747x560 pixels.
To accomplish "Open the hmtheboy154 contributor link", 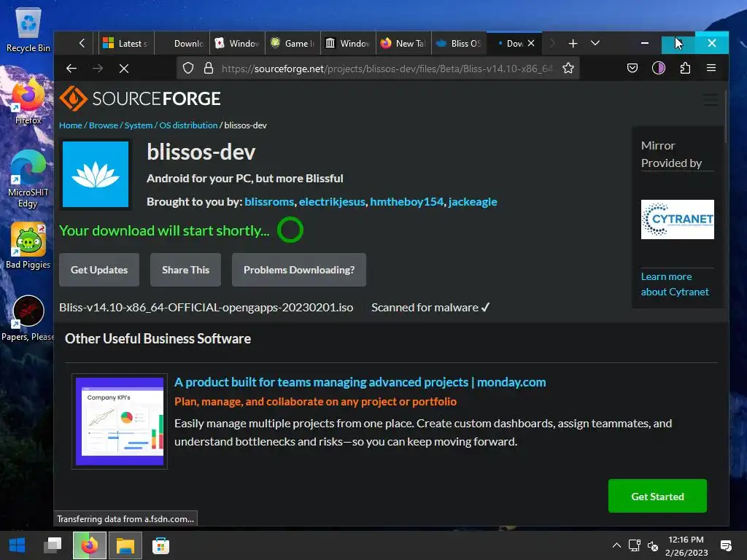I will pos(407,202).
